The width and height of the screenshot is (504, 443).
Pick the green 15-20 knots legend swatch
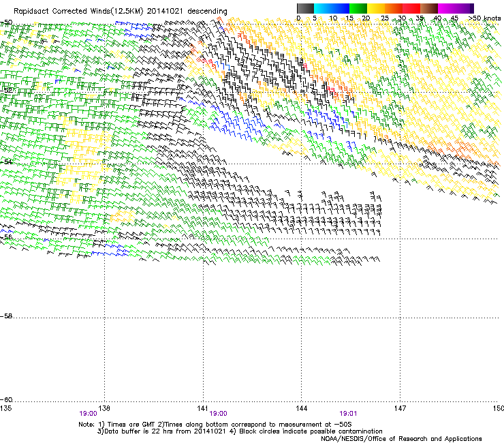click(x=358, y=8)
